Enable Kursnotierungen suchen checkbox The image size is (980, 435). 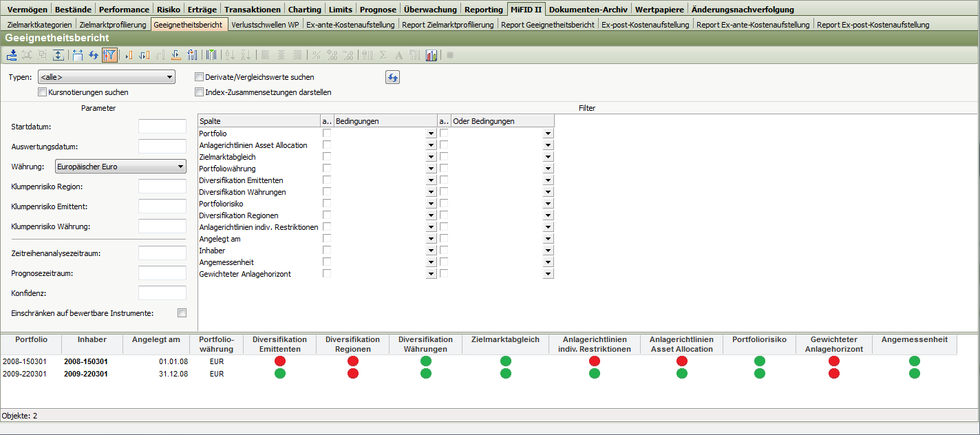pyautogui.click(x=43, y=92)
